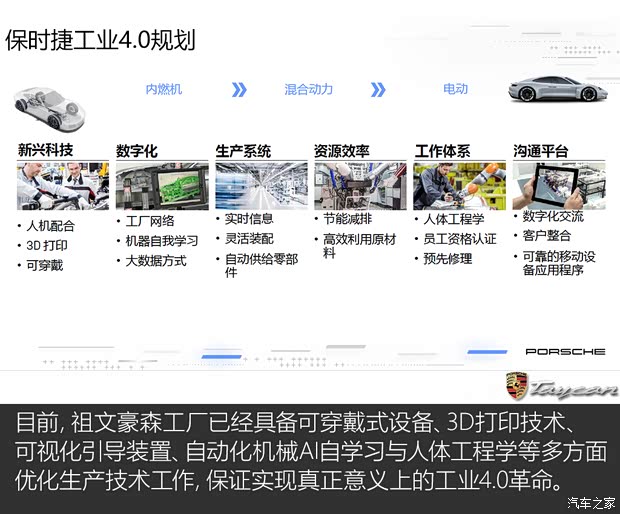Viewport: 620px width, 514px height.
Task: Click the caption line starting with 目前
Action: 295,422
